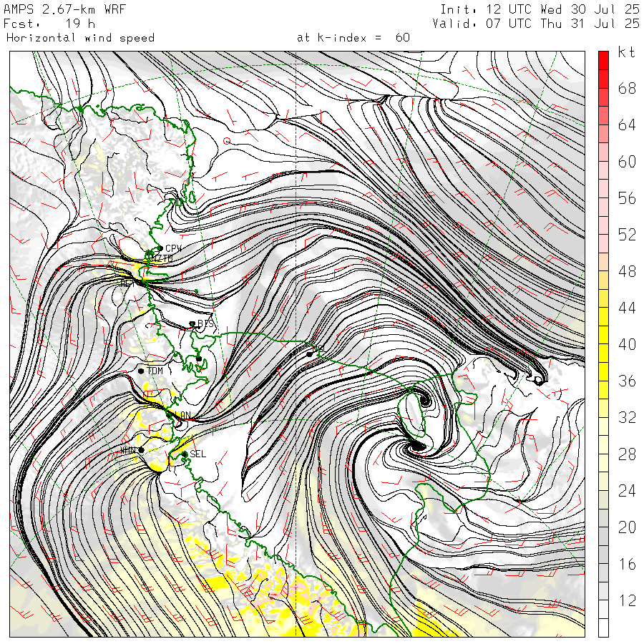Click the WHM station marker dot
The width and height of the screenshot is (644, 644).
pos(141,450)
